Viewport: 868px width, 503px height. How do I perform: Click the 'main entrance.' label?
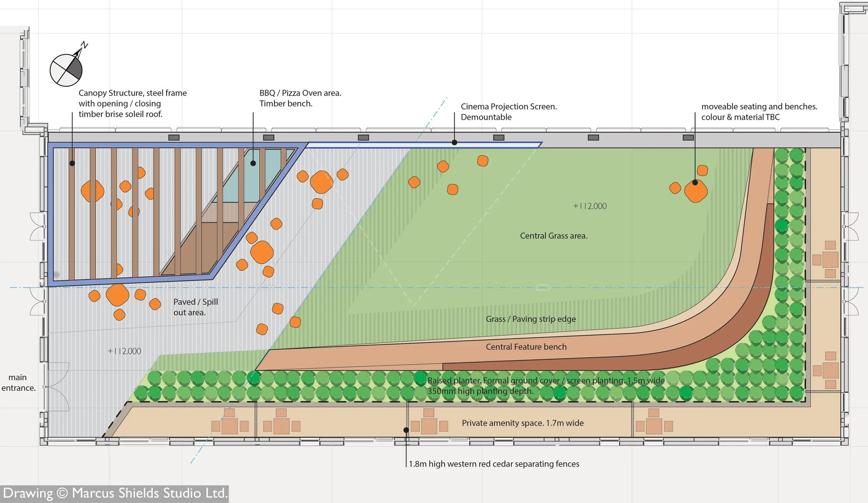(x=18, y=382)
